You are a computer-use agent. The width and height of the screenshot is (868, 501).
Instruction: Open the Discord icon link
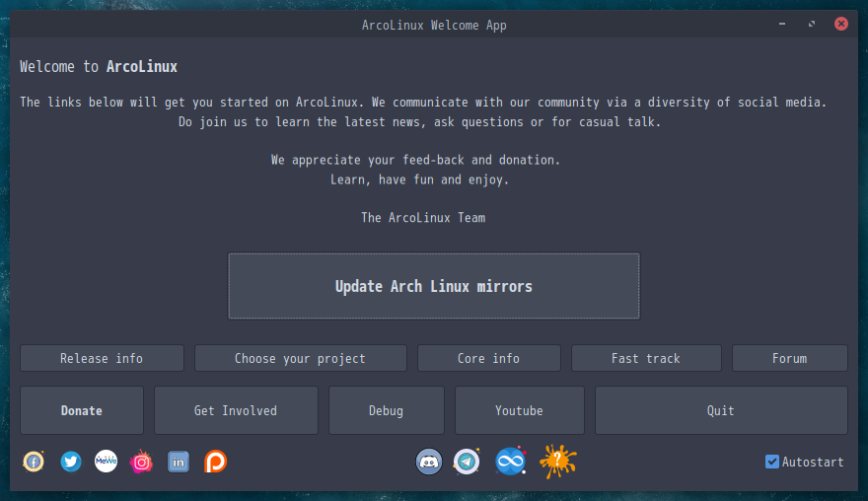click(429, 462)
